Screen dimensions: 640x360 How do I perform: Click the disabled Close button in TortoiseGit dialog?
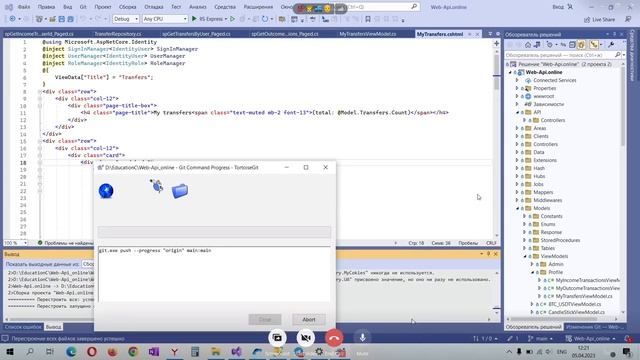click(x=265, y=319)
